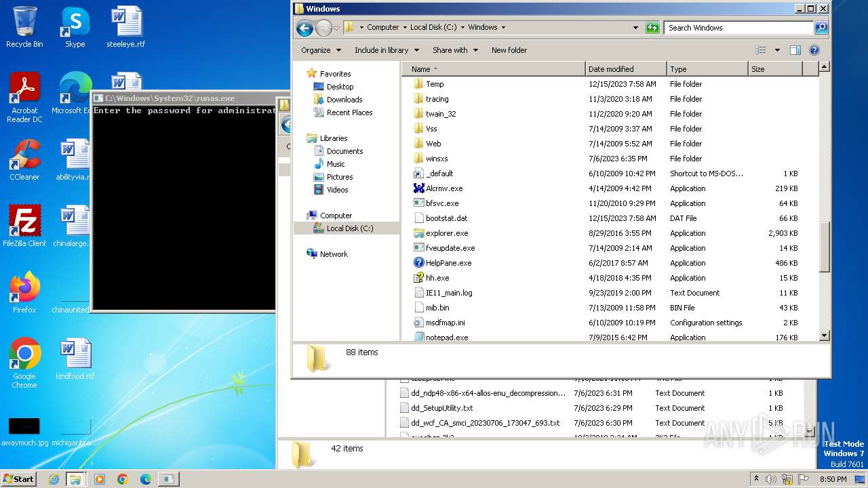
Task: Sort by the Type column header
Action: coord(707,69)
